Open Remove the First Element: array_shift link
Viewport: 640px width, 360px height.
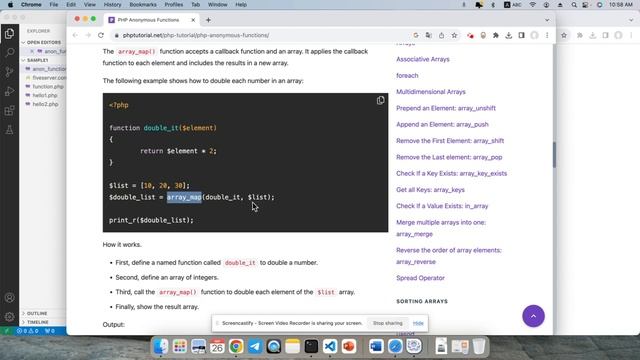(x=450, y=141)
